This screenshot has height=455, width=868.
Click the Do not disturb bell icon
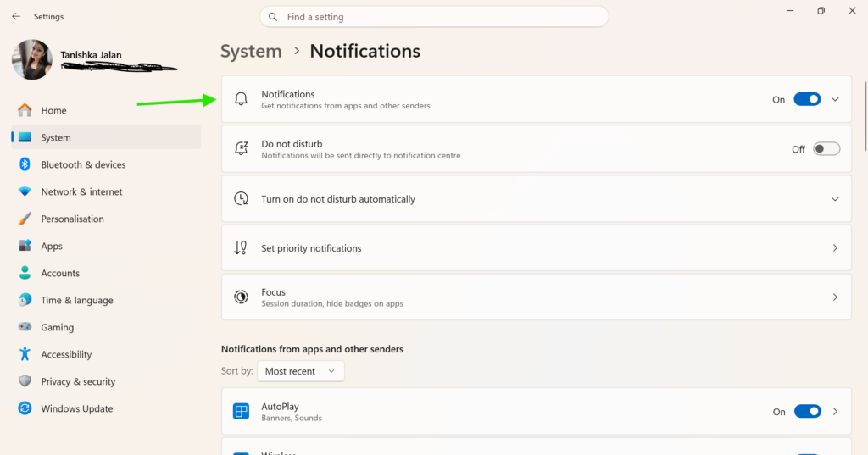241,148
